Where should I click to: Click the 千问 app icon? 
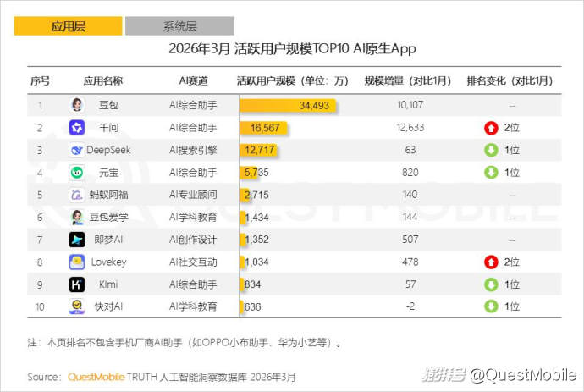77,128
